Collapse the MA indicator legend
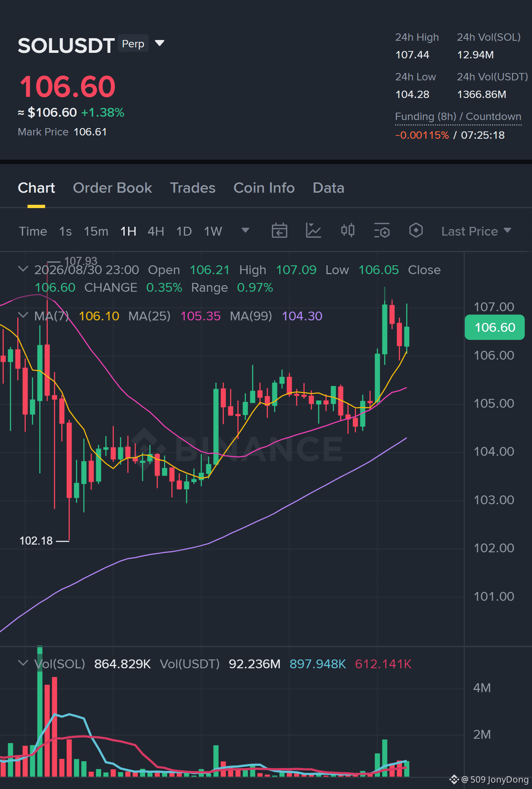This screenshot has width=532, height=789. [23, 315]
